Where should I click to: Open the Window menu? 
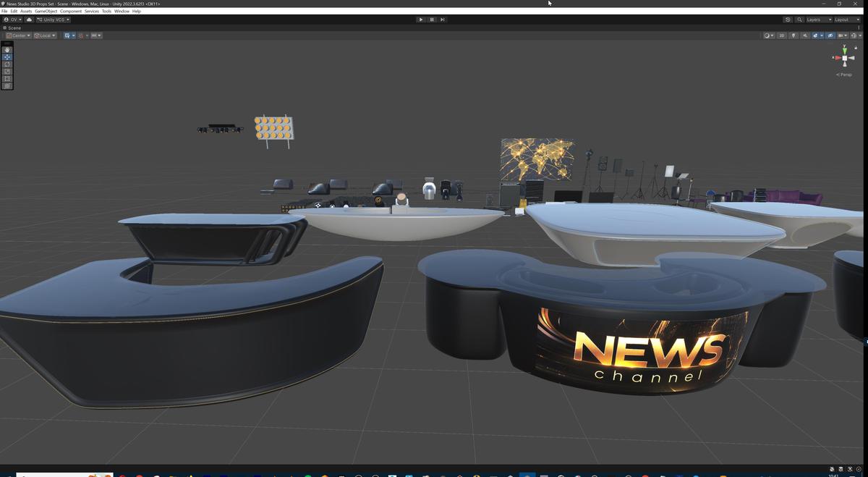pos(122,11)
